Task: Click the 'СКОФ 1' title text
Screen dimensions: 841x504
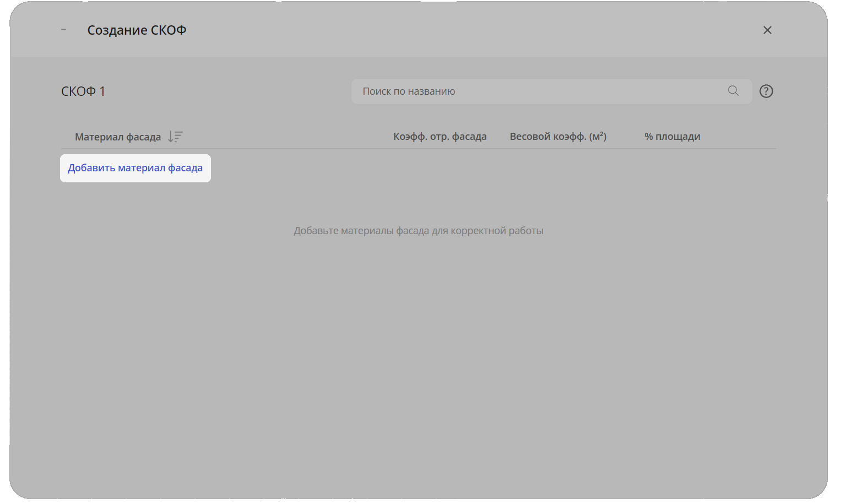Action: [83, 91]
